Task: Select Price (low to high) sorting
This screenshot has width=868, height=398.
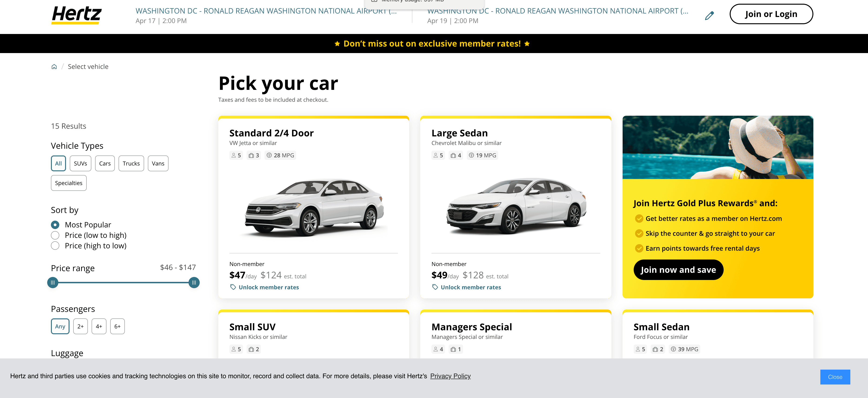Action: coord(55,235)
